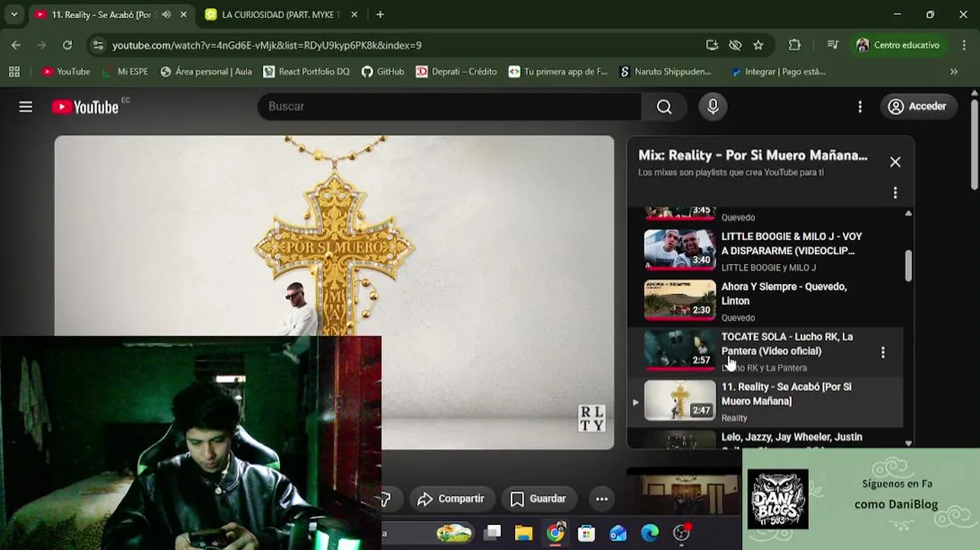
Task: Click the Quevedo channel name under Ahora Y Siempre
Action: pyautogui.click(x=738, y=318)
